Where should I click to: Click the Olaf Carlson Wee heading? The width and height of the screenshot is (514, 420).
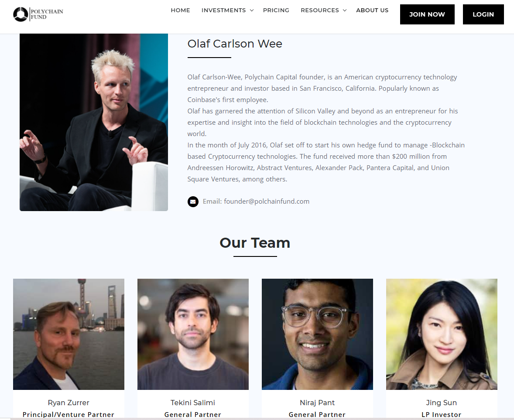click(235, 44)
